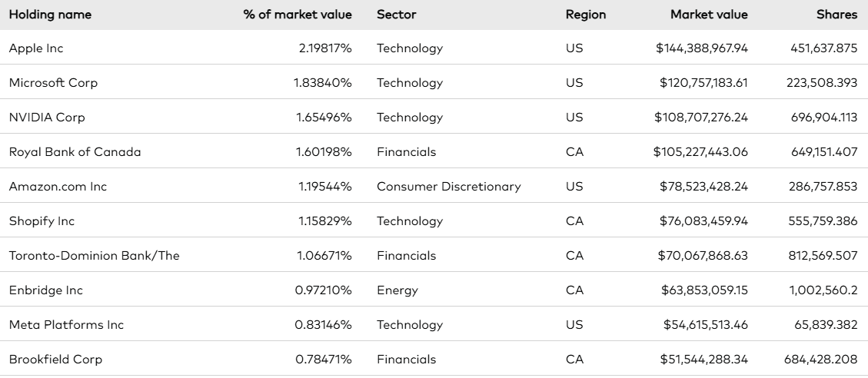Click Meta Platforms' 65,839.382 shares value
Image resolution: width=868 pixels, height=378 pixels.
(x=825, y=325)
